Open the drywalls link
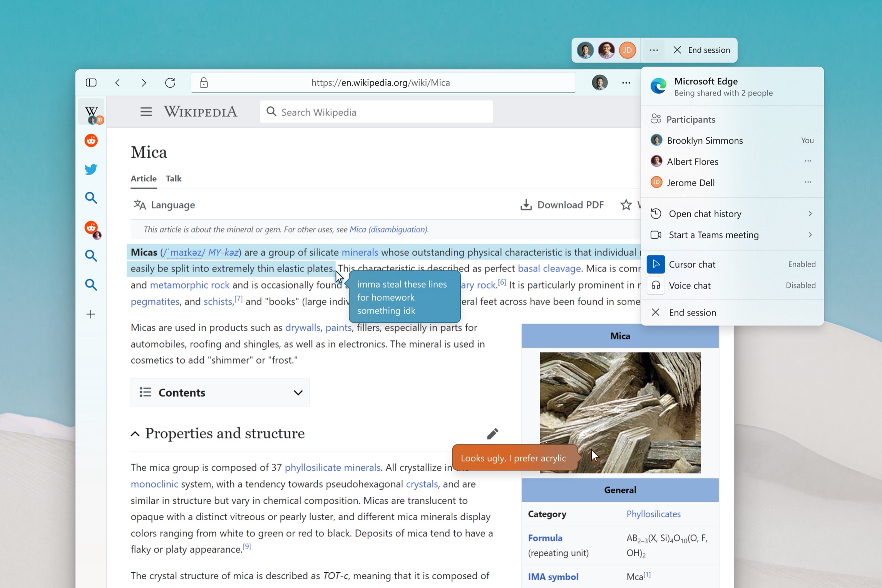This screenshot has height=588, width=882. [303, 328]
